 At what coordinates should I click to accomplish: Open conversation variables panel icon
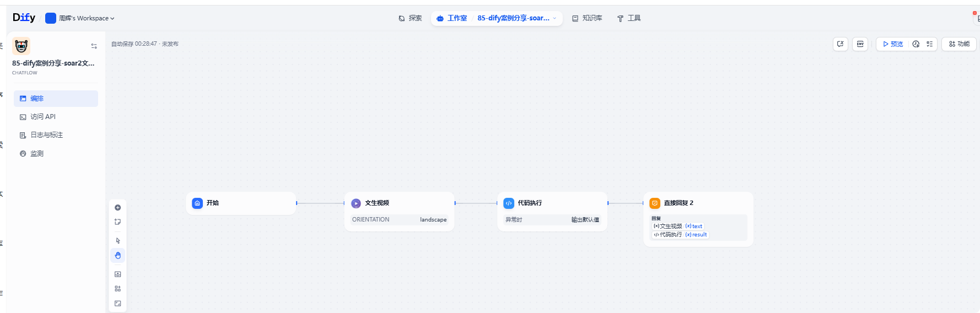point(840,44)
